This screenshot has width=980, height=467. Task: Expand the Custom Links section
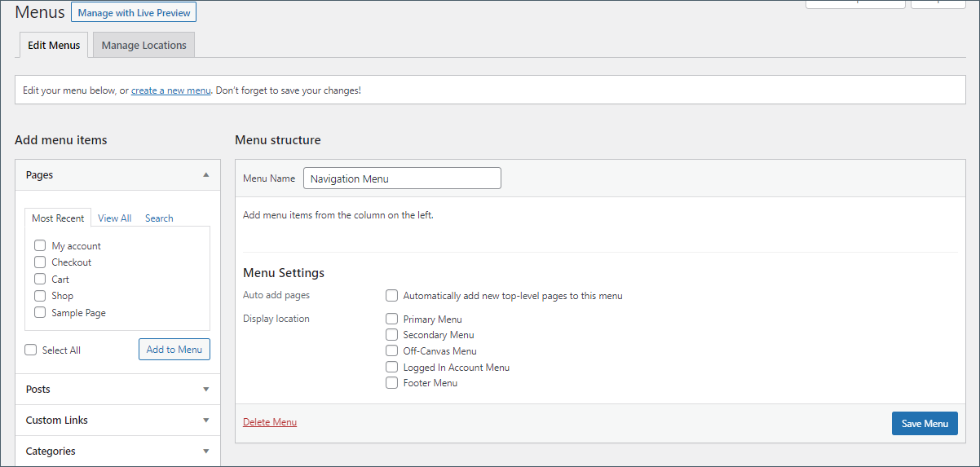pos(206,421)
